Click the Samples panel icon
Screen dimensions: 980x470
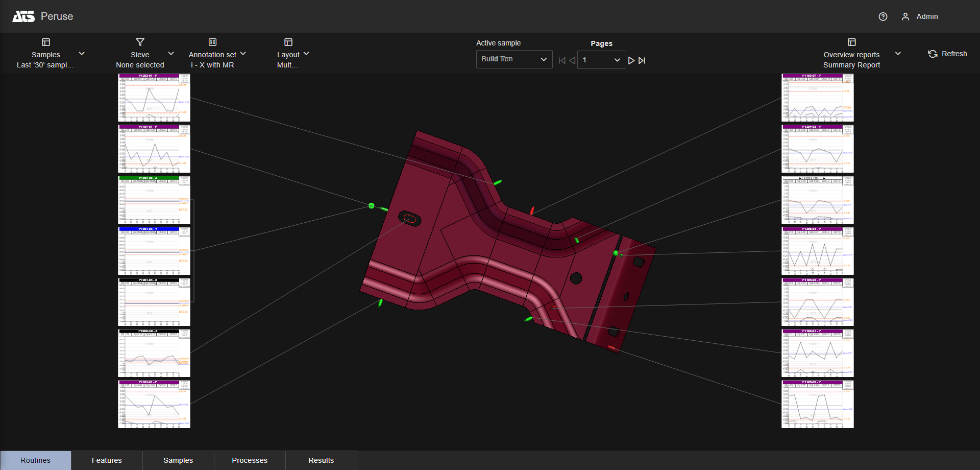(46, 42)
